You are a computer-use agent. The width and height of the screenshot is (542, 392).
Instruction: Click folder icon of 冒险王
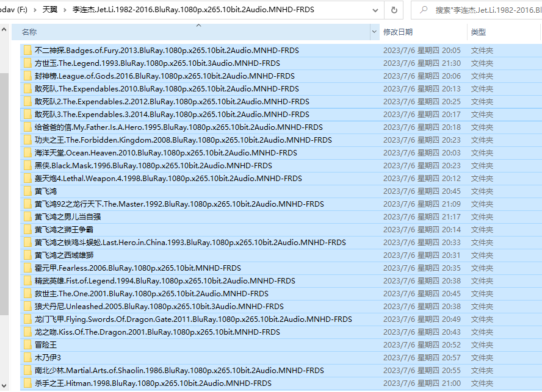(27, 344)
